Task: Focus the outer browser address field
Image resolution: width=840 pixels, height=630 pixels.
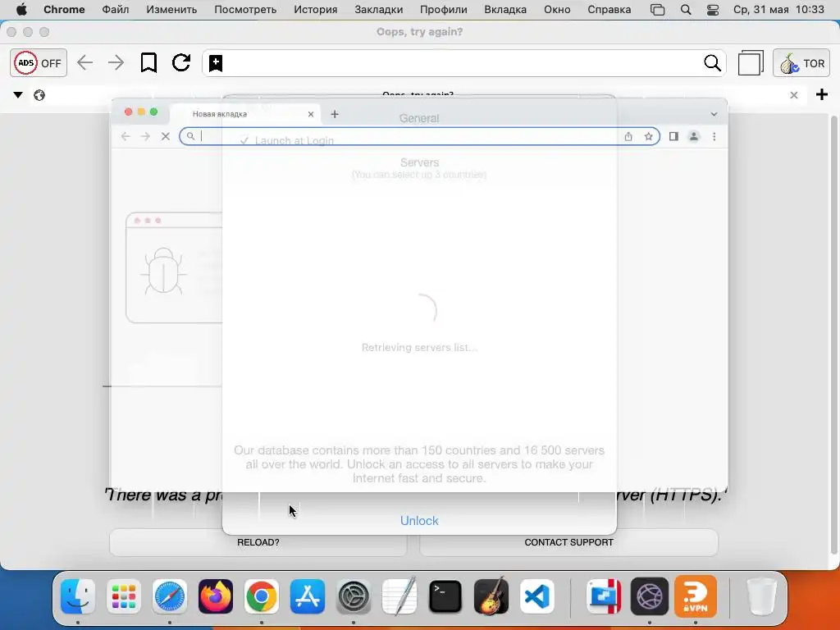Action: pyautogui.click(x=463, y=63)
